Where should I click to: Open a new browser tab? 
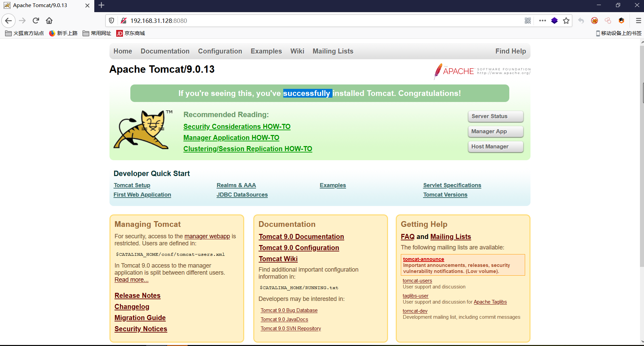pos(101,5)
